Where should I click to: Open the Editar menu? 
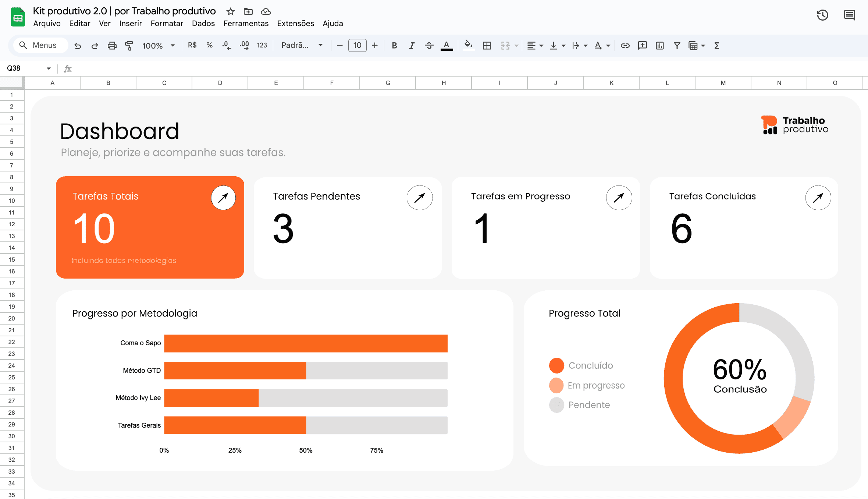(79, 24)
